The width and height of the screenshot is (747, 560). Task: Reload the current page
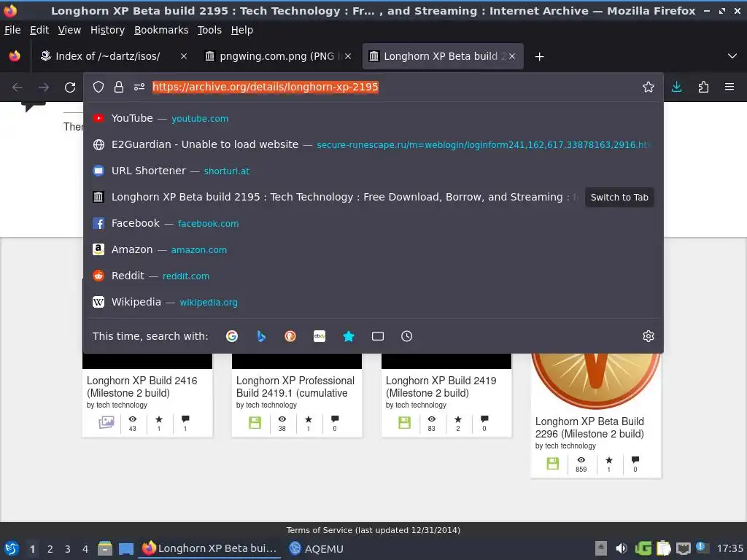(x=70, y=87)
